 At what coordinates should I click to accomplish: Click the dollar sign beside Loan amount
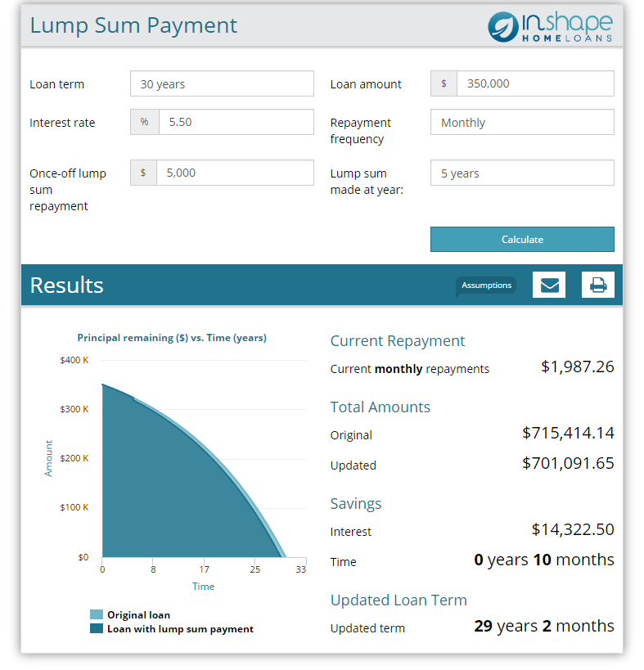444,83
